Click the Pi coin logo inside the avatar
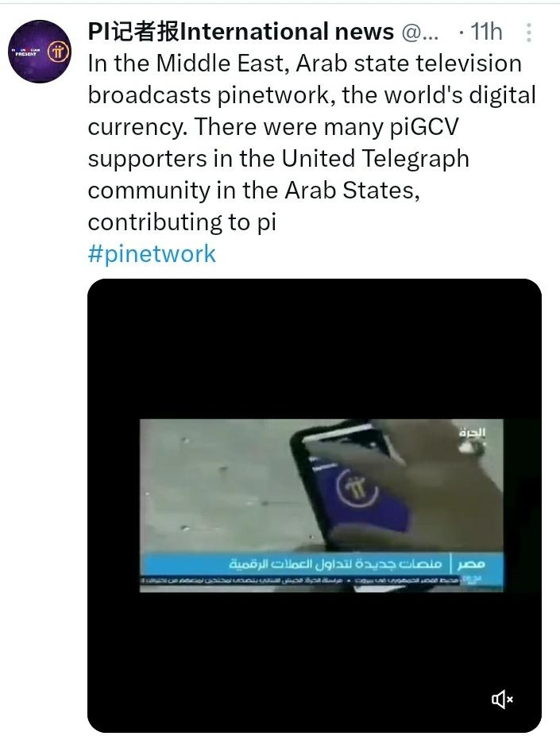Image resolution: width=560 pixels, height=736 pixels. (58, 51)
